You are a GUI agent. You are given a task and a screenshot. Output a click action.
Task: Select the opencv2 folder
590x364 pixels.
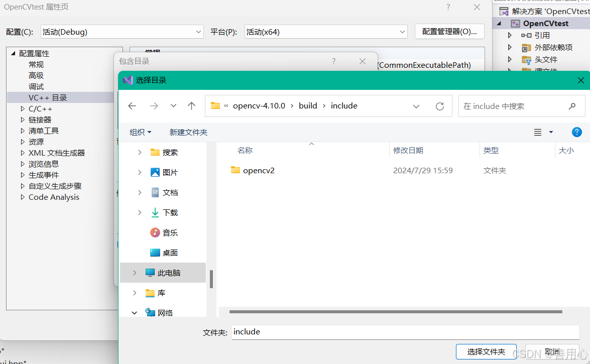pyautogui.click(x=259, y=171)
